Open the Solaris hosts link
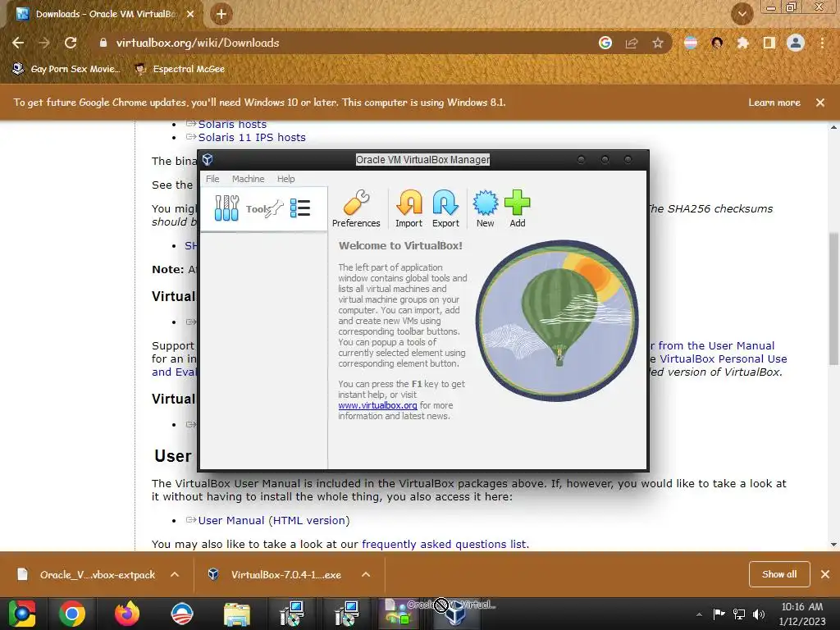Image resolution: width=840 pixels, height=630 pixels. pos(232,125)
